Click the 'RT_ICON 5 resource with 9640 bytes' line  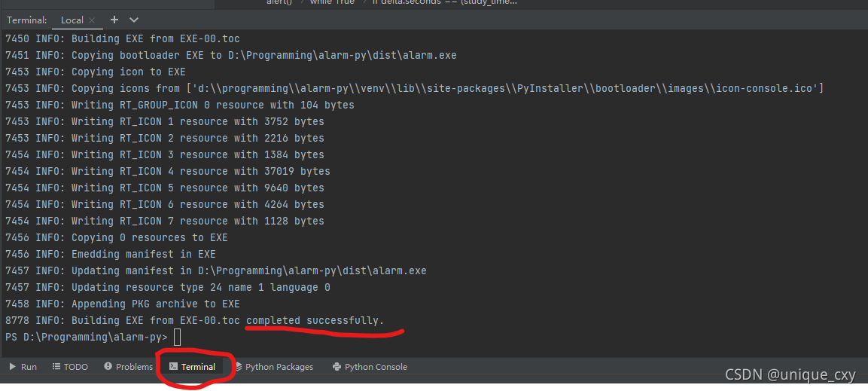(x=164, y=188)
